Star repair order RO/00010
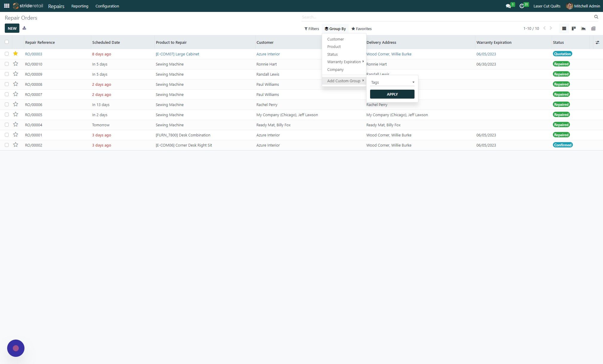 coord(16,64)
